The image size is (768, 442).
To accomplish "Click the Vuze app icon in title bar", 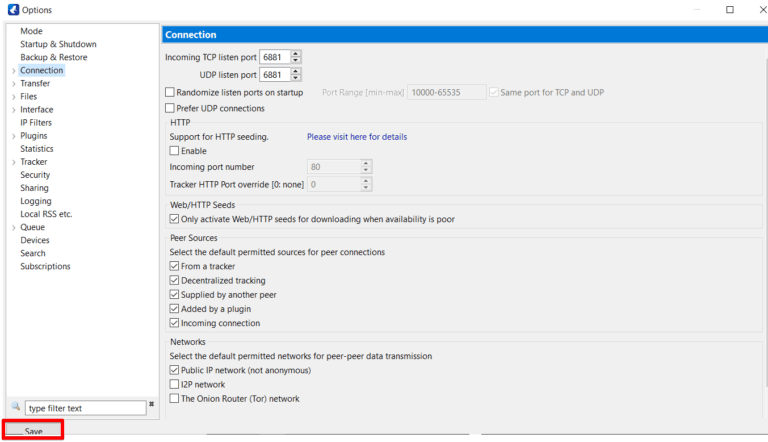I will coord(13,9).
